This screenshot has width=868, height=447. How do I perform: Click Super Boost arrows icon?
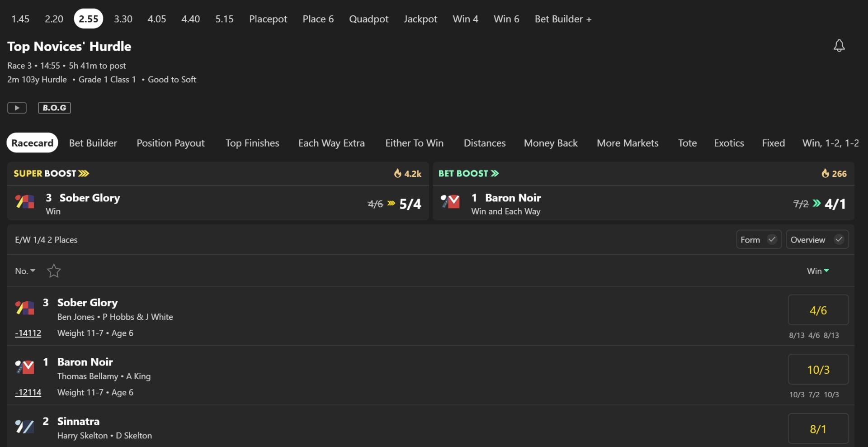click(84, 173)
